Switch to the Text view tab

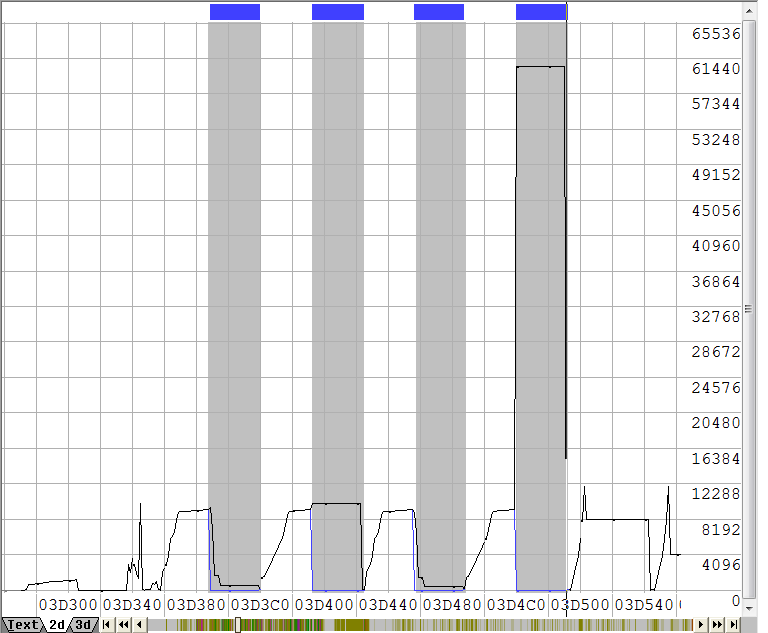22,625
